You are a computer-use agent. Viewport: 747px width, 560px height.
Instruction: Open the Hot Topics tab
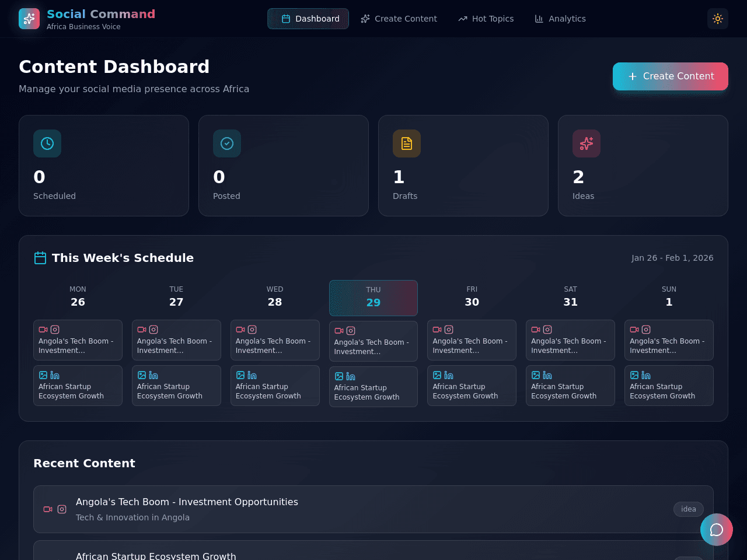[x=486, y=19]
